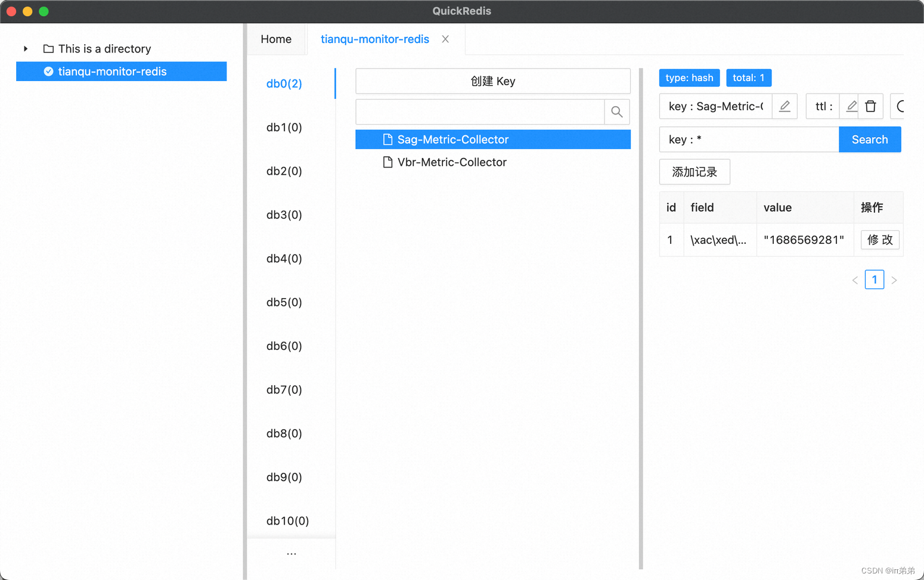Click the 'type: hash' tag
This screenshot has height=580, width=924.
click(x=690, y=77)
